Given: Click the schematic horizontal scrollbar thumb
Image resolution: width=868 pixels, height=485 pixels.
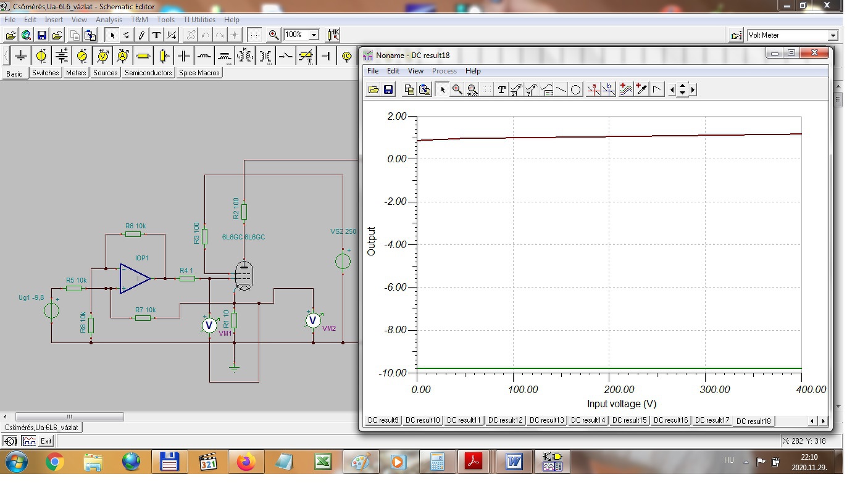Looking at the screenshot, I should (x=69, y=417).
